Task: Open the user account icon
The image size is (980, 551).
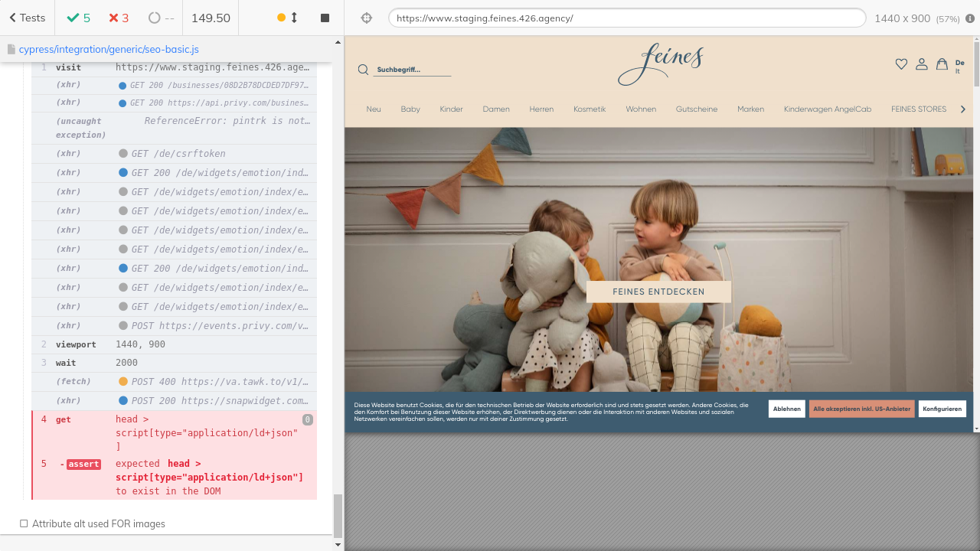Action: tap(922, 64)
